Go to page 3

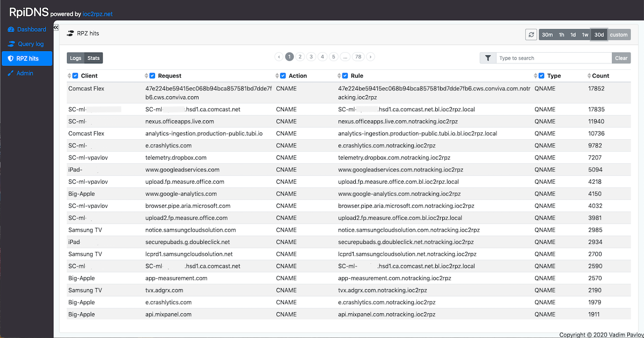tap(311, 56)
